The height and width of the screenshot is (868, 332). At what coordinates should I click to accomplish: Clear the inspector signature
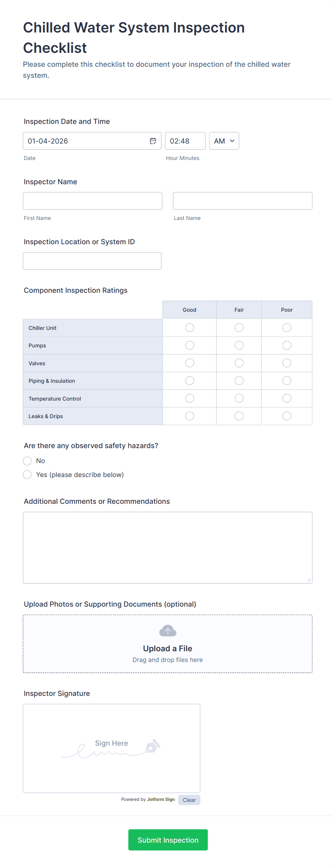pos(189,800)
